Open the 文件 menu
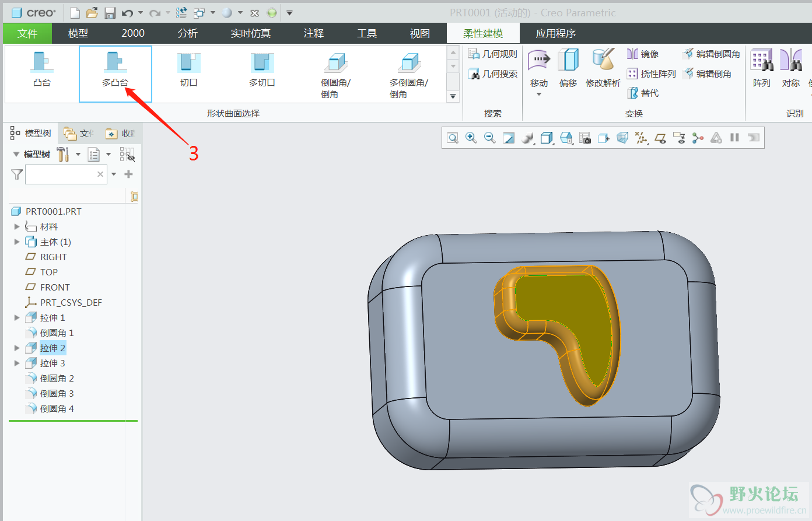 (27, 33)
